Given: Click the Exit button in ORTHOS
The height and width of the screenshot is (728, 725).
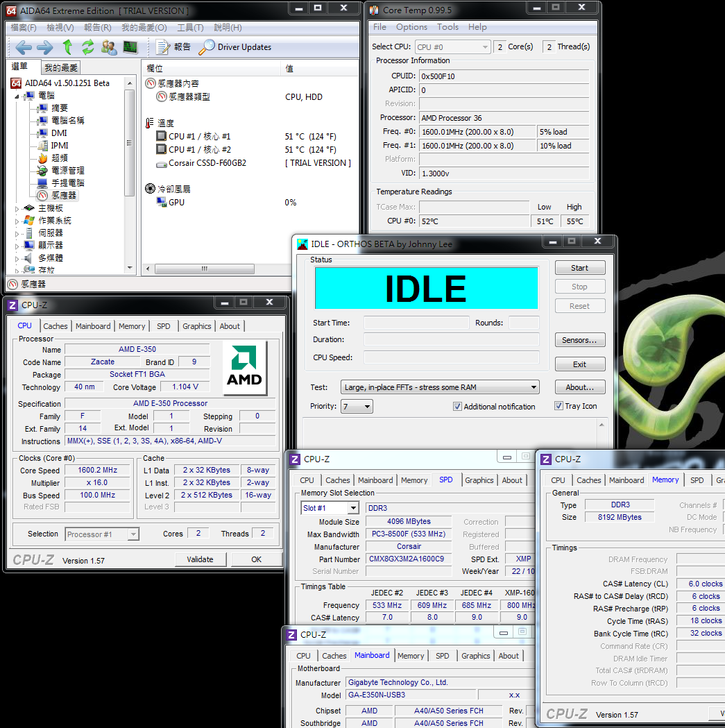Looking at the screenshot, I should click(x=580, y=364).
